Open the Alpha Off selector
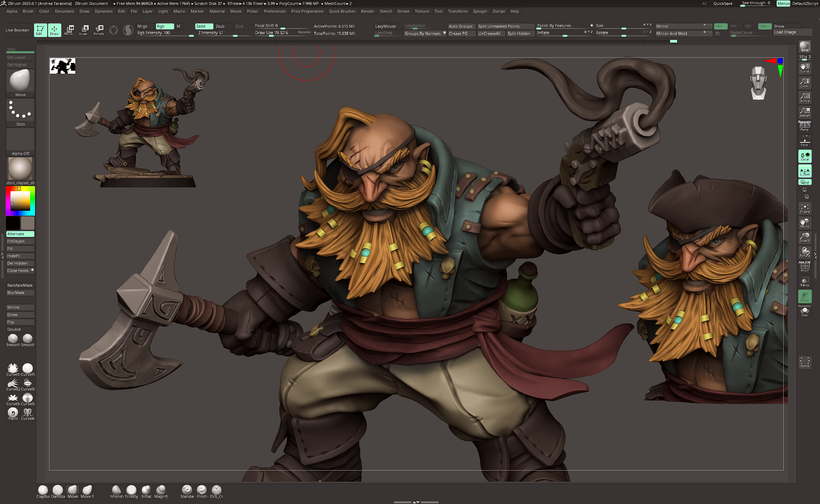 pyautogui.click(x=20, y=141)
